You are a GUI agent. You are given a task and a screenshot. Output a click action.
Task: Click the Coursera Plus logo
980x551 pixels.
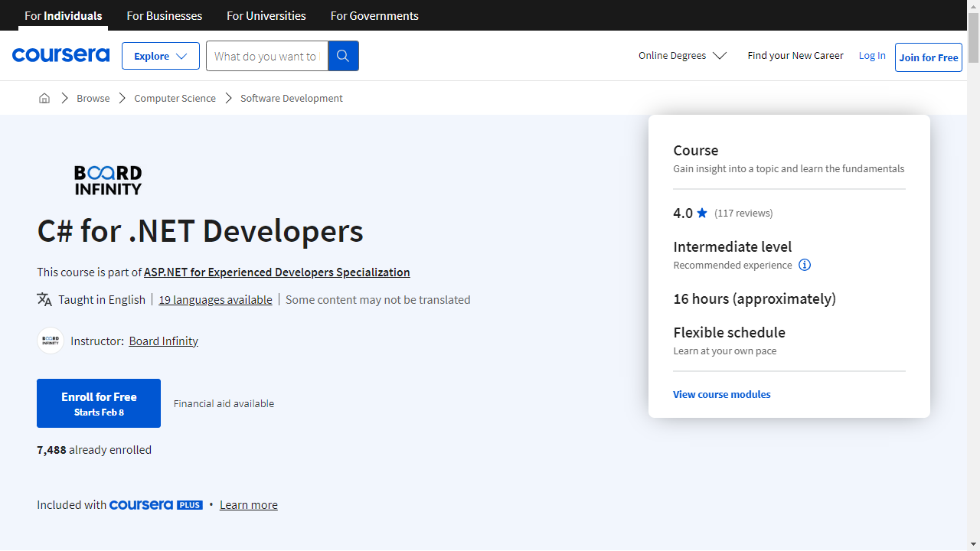[x=156, y=505]
